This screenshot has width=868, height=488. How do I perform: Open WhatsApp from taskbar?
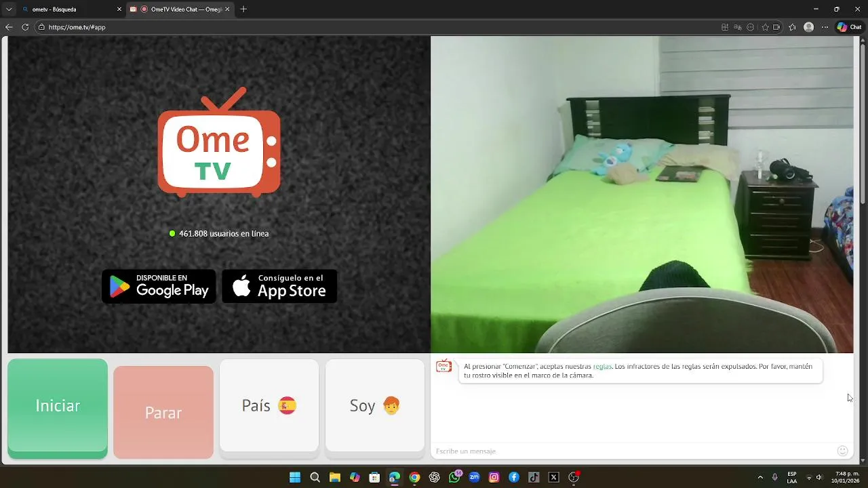pos(454,477)
